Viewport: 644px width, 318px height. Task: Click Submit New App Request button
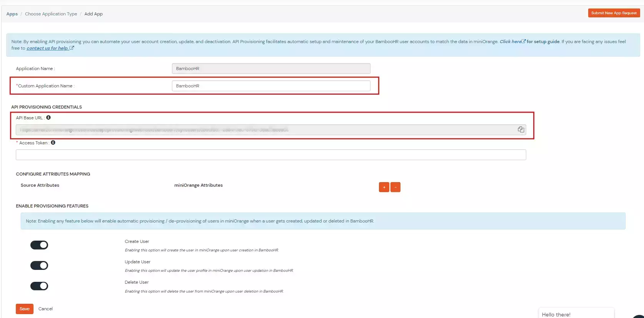(x=614, y=13)
